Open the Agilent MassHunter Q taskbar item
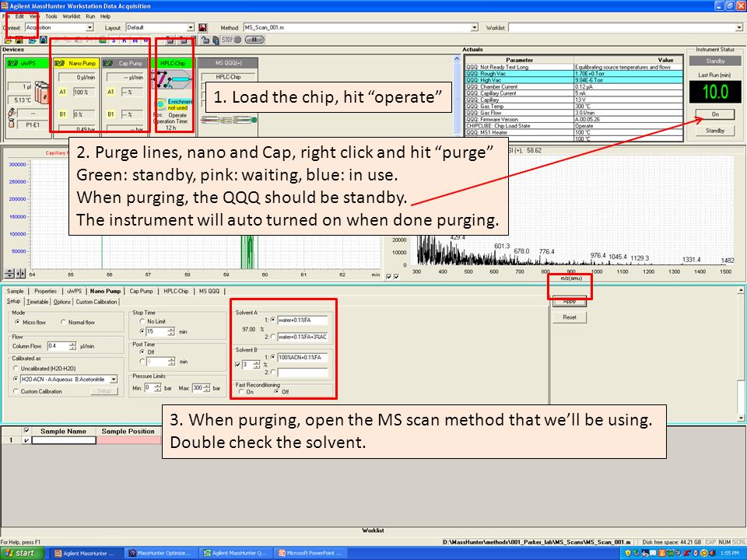 235,553
